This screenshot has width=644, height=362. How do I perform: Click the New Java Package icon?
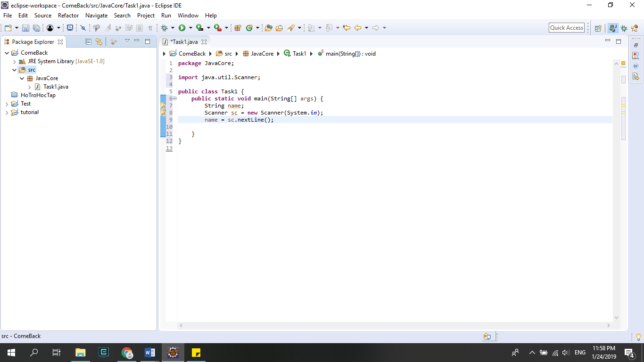click(x=238, y=28)
